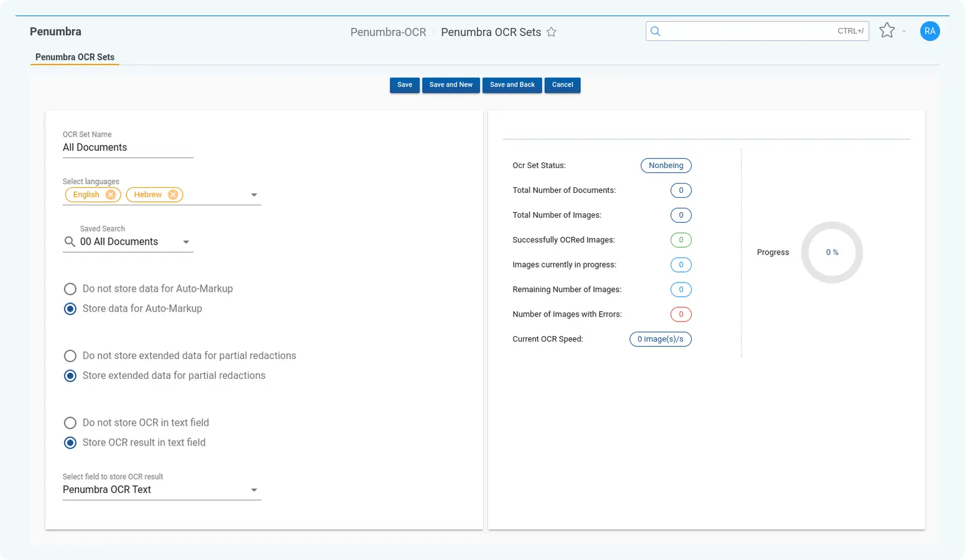The image size is (965, 560).
Task: Remove the Hebrew language chip
Action: [172, 195]
